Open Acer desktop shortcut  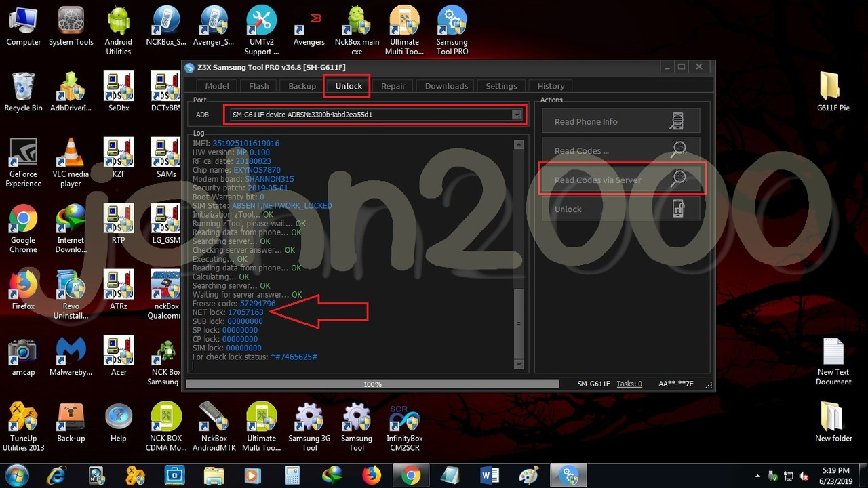119,357
